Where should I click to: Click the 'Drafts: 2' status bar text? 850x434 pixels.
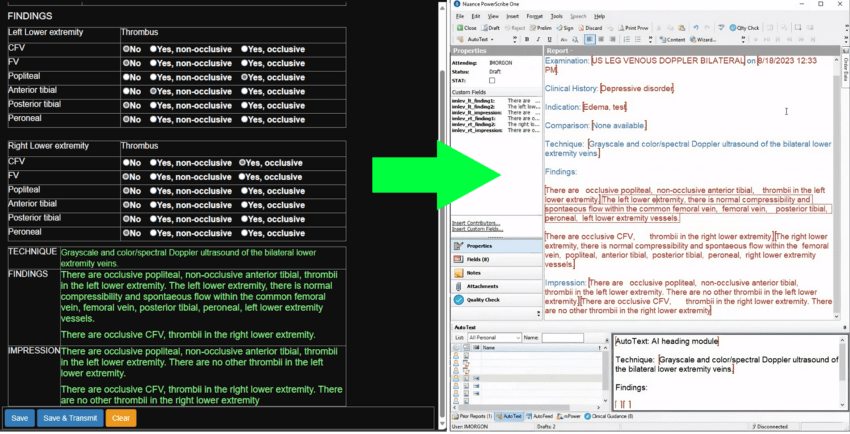point(544,427)
